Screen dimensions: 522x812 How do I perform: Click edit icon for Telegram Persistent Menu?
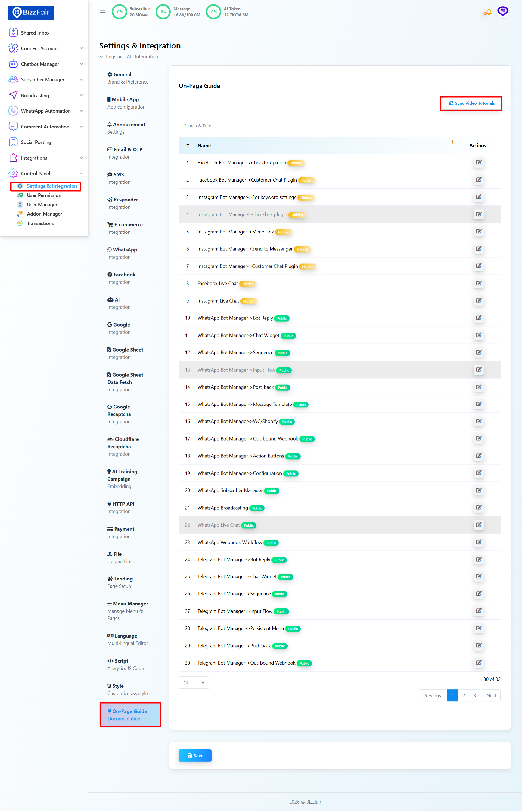pos(478,628)
